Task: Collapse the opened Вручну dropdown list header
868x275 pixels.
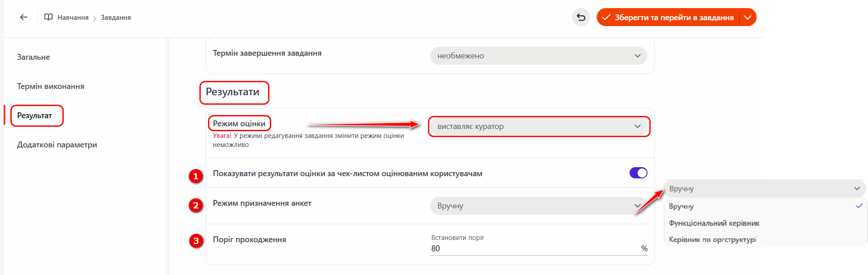Action: (x=764, y=189)
